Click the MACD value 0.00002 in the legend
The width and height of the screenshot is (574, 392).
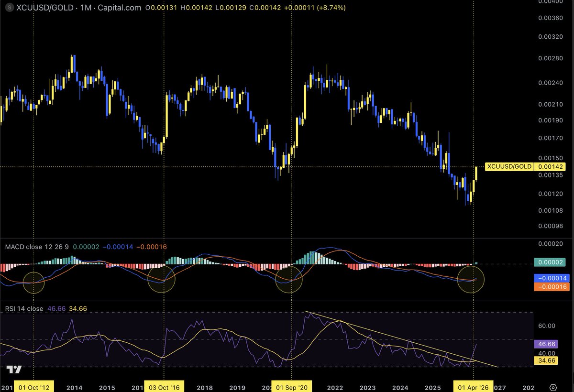coord(86,247)
